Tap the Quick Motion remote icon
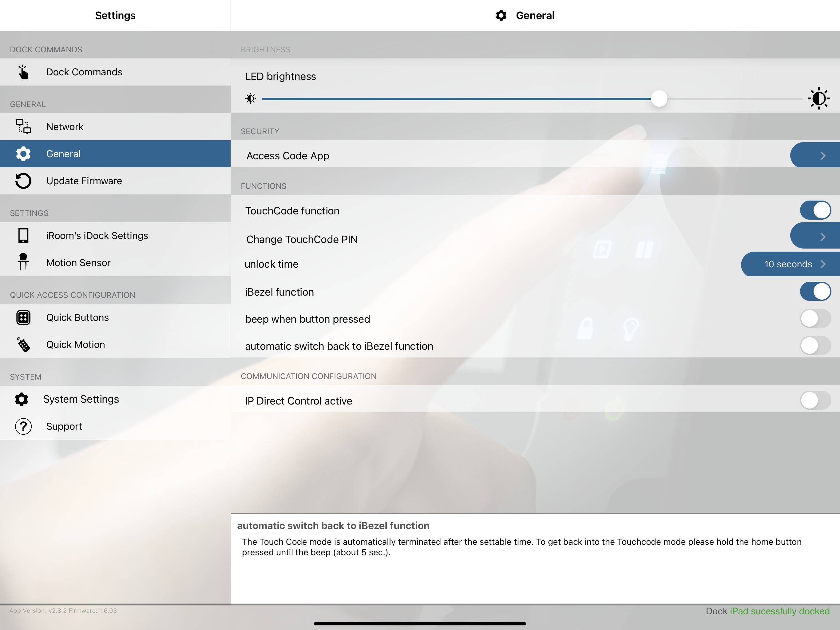840x630 pixels. click(x=23, y=345)
